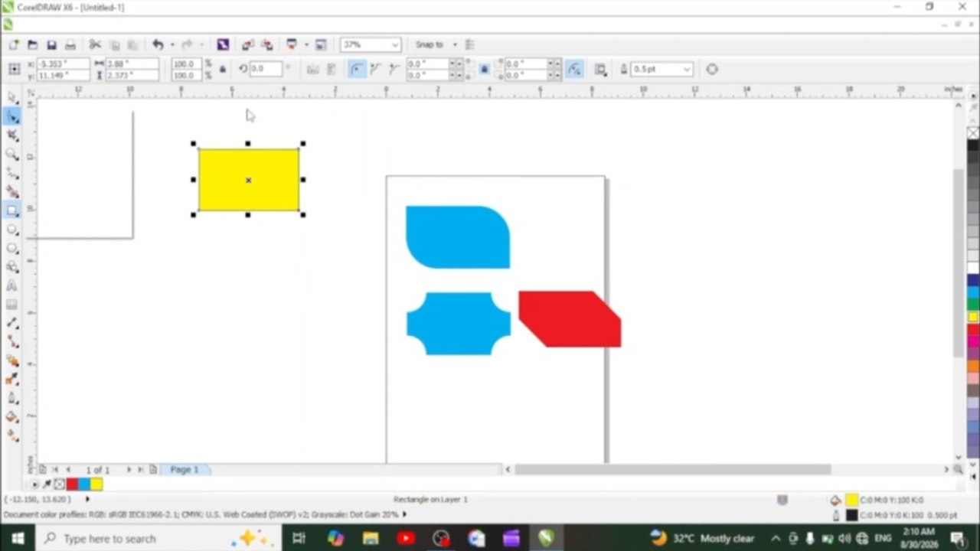The image size is (980, 551).
Task: Toggle edit corners together lock
Action: [x=485, y=69]
